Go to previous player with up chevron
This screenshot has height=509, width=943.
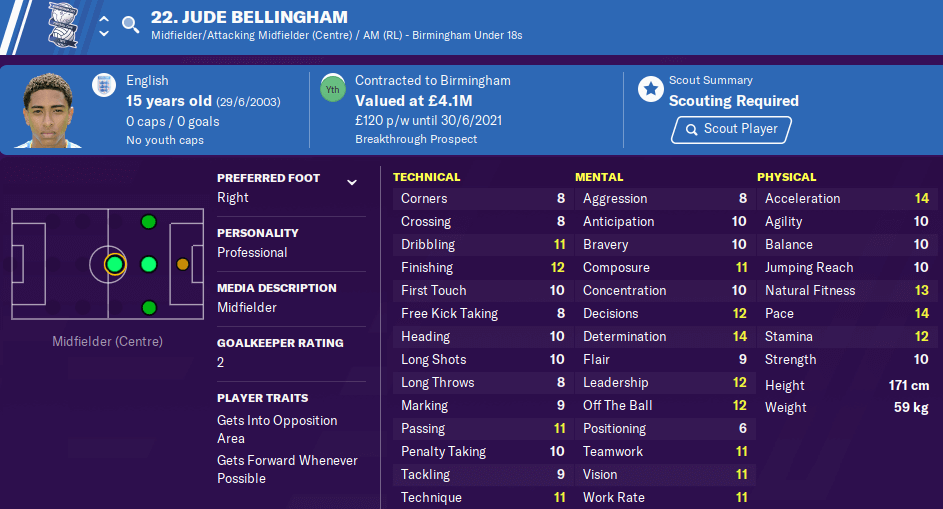click(x=104, y=19)
